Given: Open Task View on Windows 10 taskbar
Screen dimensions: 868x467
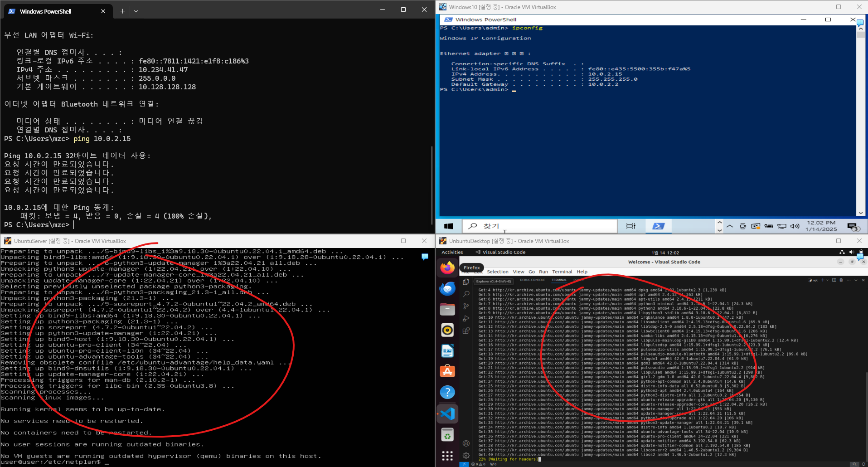Looking at the screenshot, I should [630, 226].
